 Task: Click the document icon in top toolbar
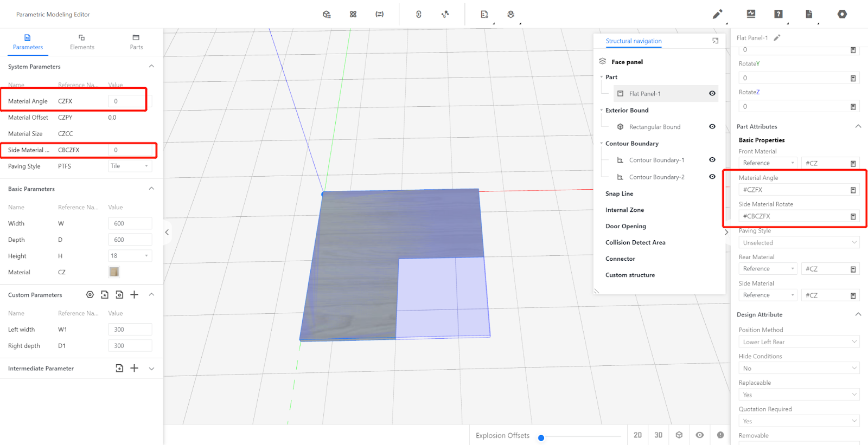[x=808, y=14]
